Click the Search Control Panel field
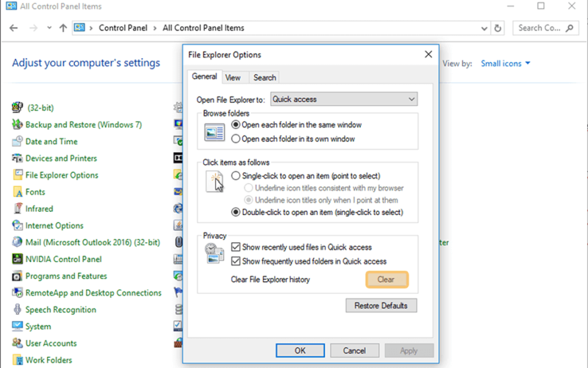The image size is (588, 368). [545, 28]
